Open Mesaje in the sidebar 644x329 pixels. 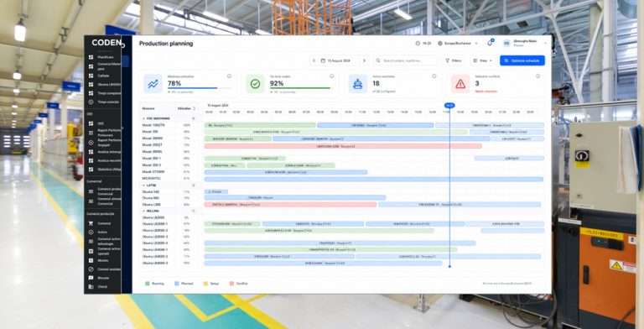point(102,278)
